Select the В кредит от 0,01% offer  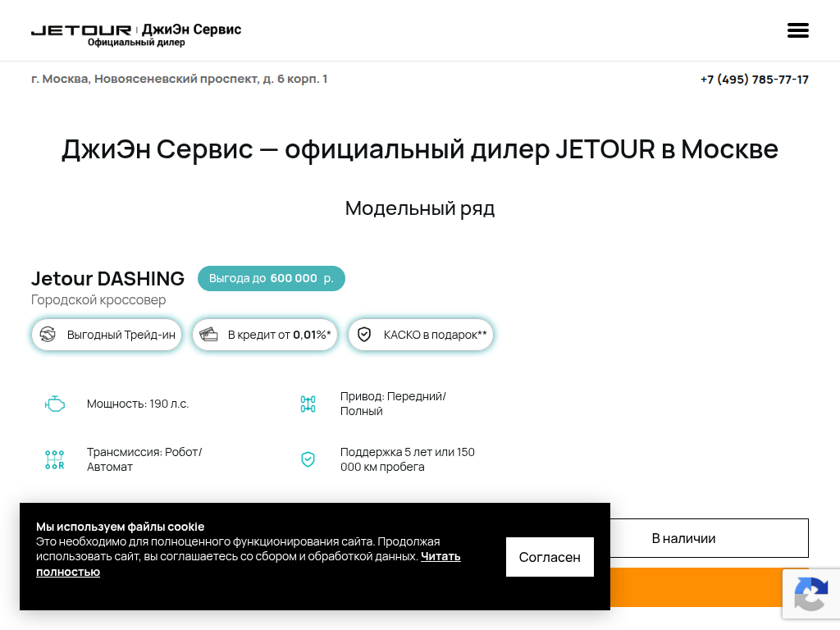[x=265, y=335]
